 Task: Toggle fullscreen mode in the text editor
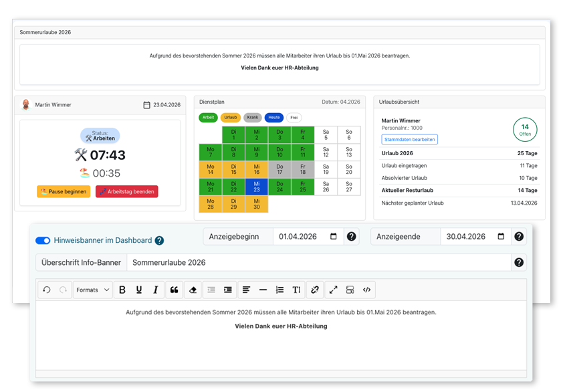click(x=333, y=290)
